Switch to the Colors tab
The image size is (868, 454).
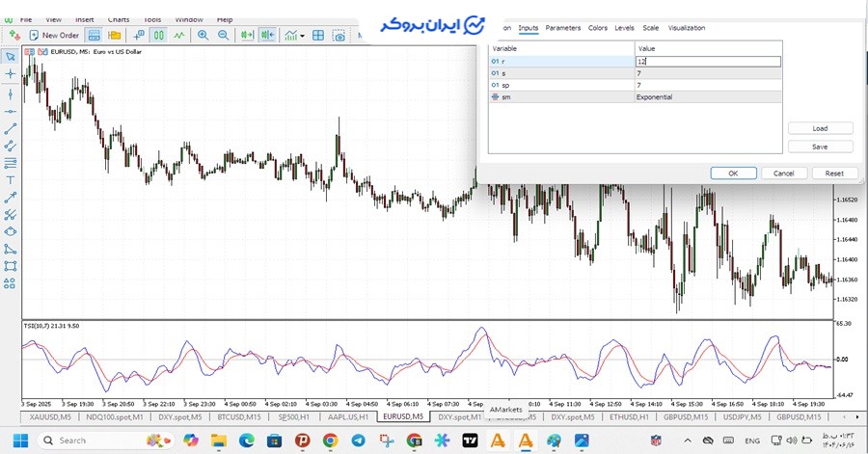pyautogui.click(x=598, y=28)
